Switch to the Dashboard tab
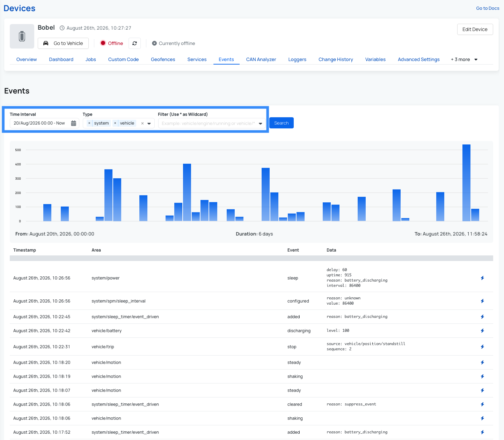Image resolution: width=504 pixels, height=440 pixels. (x=61, y=60)
